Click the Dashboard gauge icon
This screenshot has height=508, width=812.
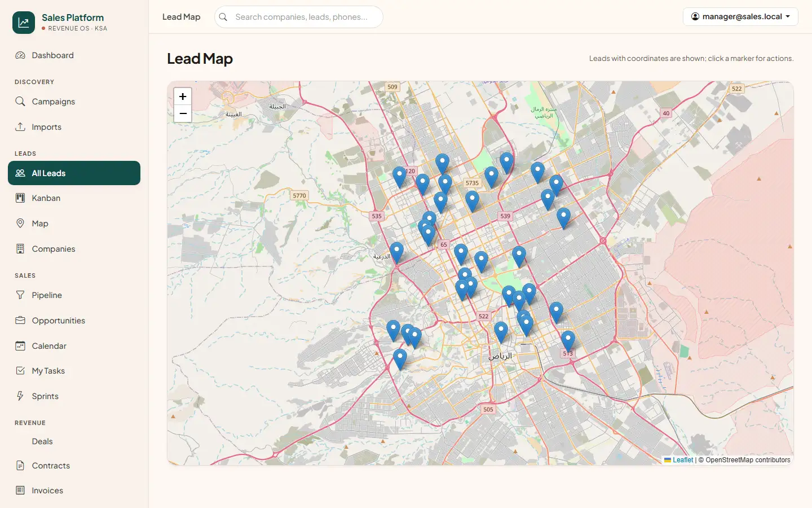pyautogui.click(x=20, y=55)
